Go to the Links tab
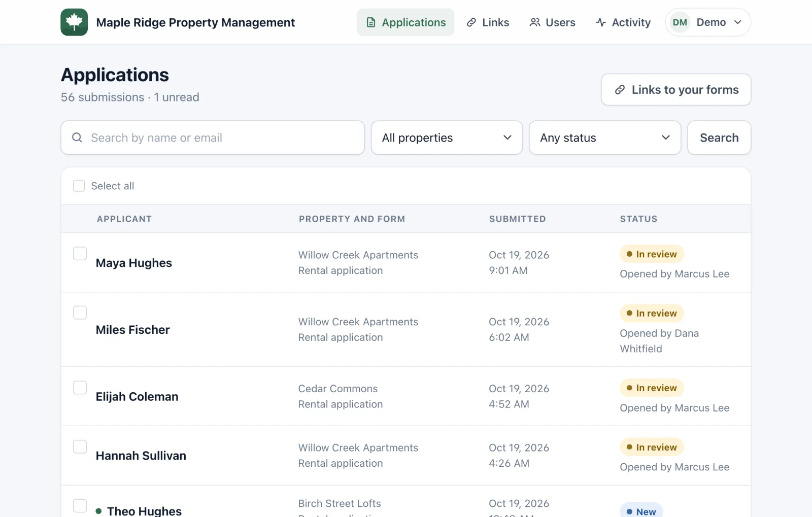The height and width of the screenshot is (517, 812). (x=488, y=22)
